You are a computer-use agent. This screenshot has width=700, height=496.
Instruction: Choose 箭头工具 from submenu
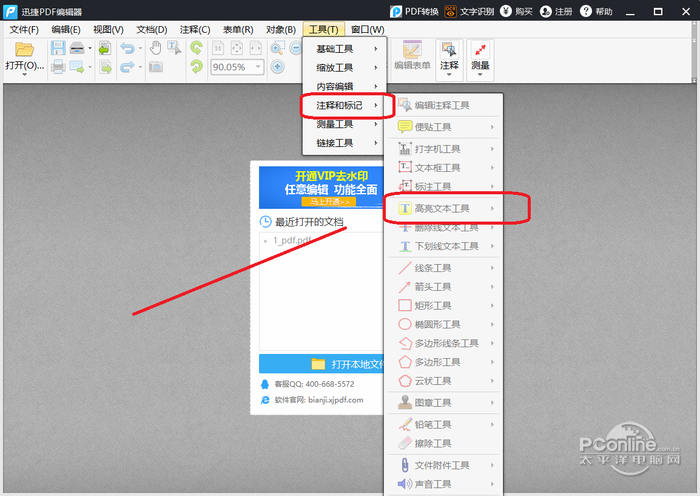[x=443, y=287]
